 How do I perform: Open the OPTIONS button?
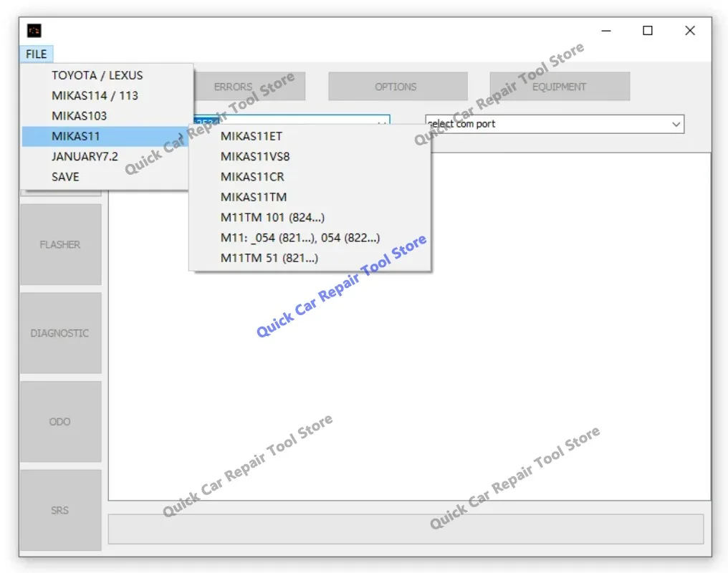398,86
